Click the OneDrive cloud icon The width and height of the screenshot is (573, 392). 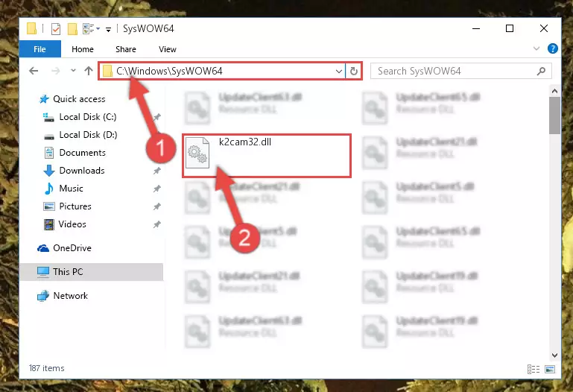click(x=43, y=248)
